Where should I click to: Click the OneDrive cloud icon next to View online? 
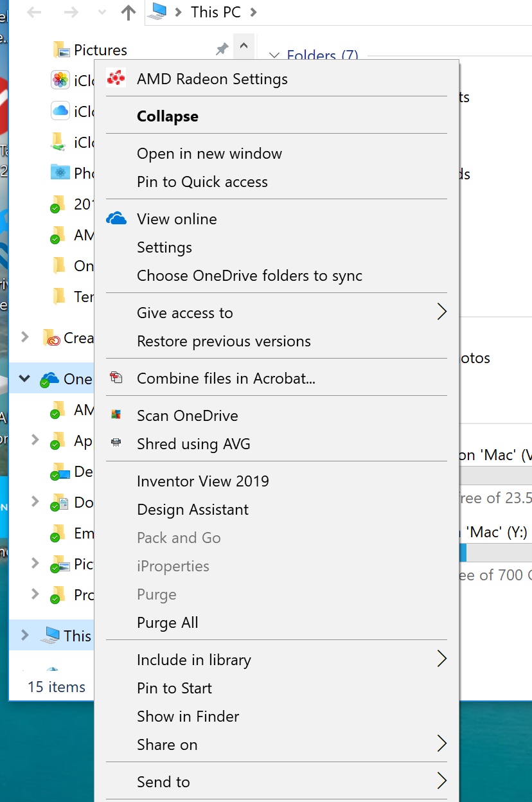115,218
